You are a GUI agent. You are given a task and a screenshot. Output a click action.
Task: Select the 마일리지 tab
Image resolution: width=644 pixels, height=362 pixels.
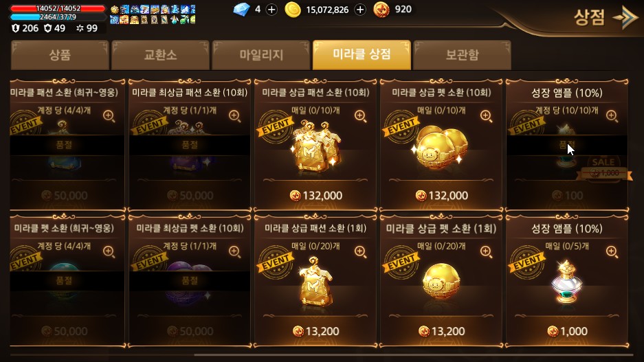click(x=261, y=55)
